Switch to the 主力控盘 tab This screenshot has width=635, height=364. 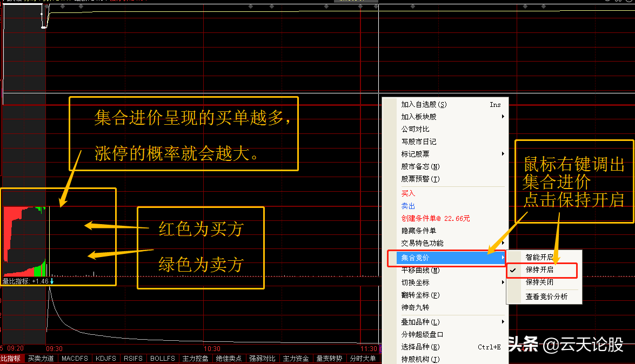coord(196,359)
